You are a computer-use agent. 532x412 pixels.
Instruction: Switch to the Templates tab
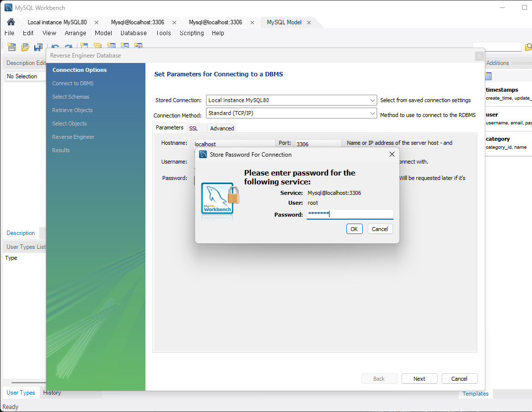[475, 393]
